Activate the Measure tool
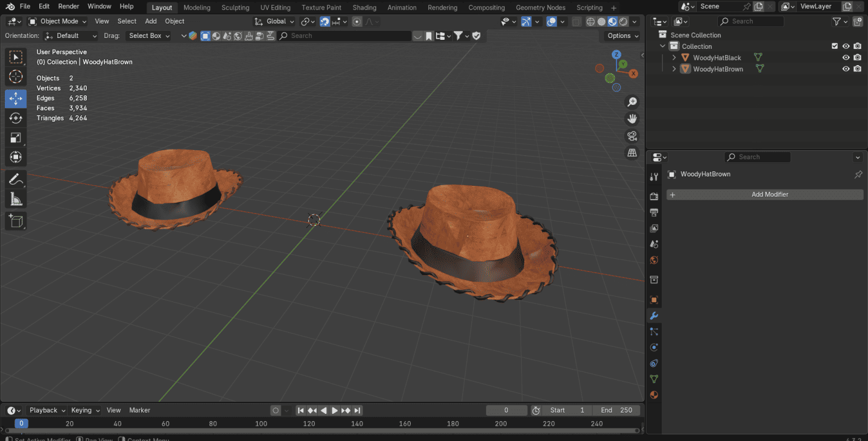 pos(16,199)
